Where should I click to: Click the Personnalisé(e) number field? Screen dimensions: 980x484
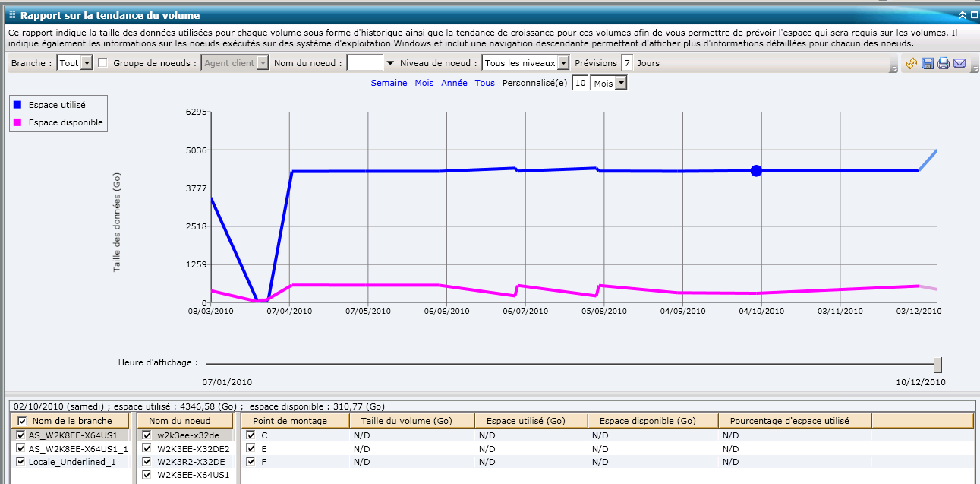(580, 83)
